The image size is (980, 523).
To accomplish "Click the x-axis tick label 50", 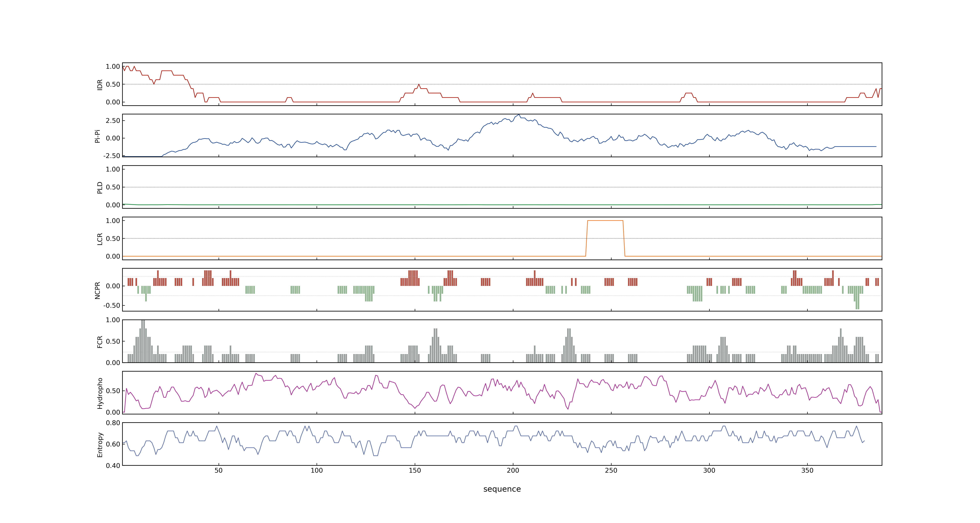I will coord(218,470).
